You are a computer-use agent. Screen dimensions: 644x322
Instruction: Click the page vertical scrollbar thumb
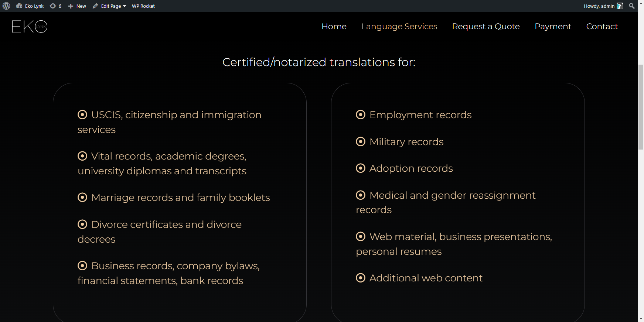(x=641, y=107)
